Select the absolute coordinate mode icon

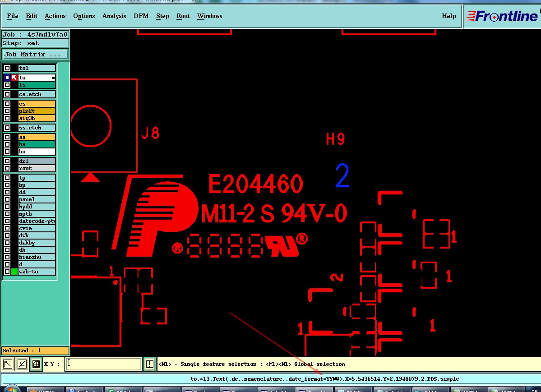coord(8,364)
